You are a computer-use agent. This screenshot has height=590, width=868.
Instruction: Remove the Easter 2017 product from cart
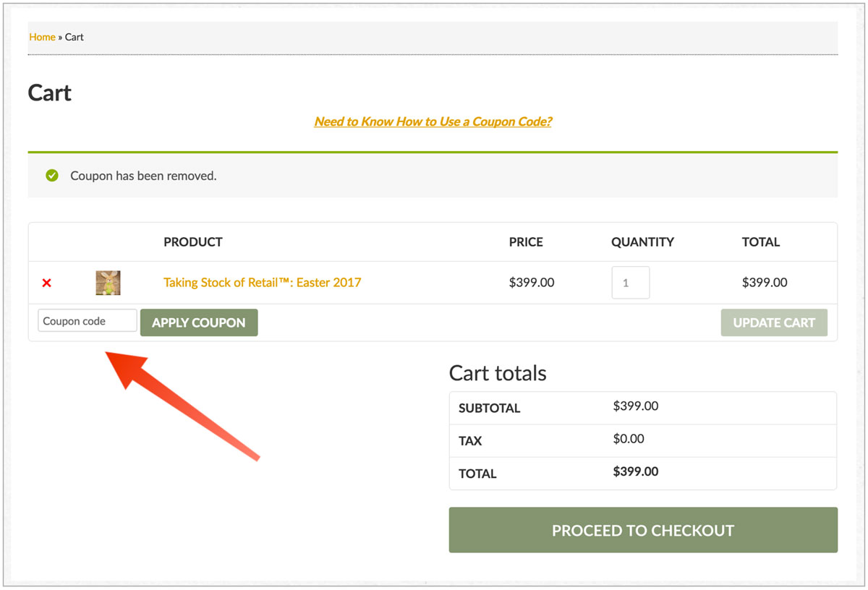coord(46,283)
